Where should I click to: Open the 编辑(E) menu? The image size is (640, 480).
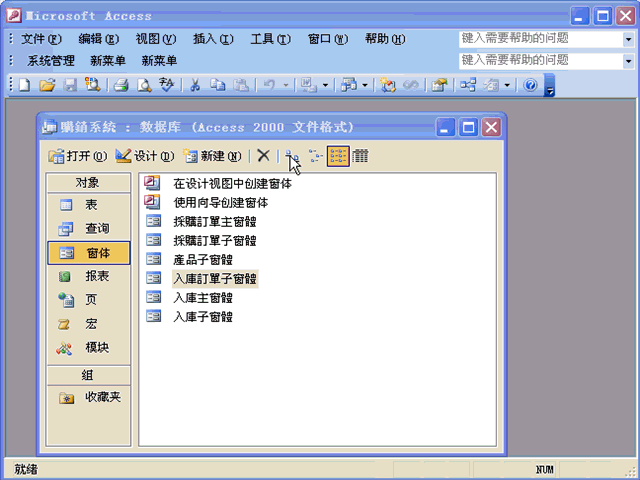98,39
